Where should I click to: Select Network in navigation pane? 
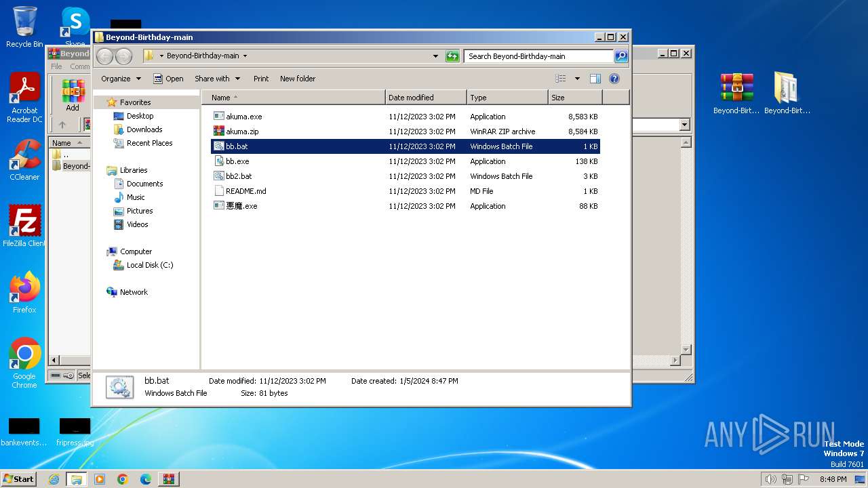pyautogui.click(x=134, y=292)
